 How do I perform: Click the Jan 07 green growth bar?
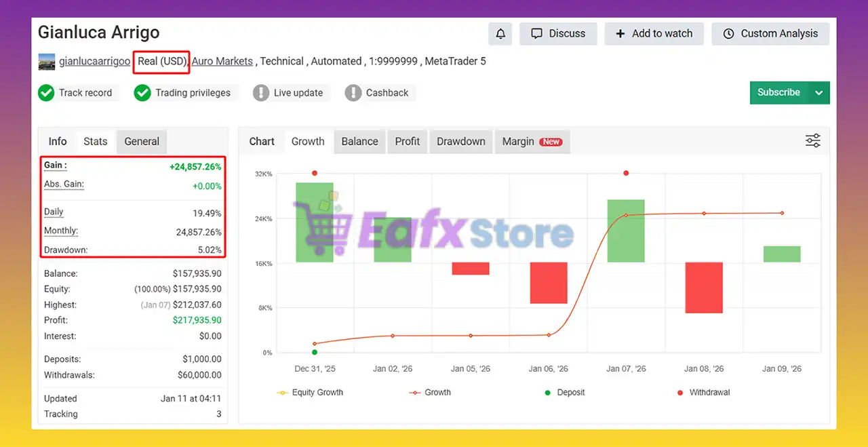pos(625,231)
